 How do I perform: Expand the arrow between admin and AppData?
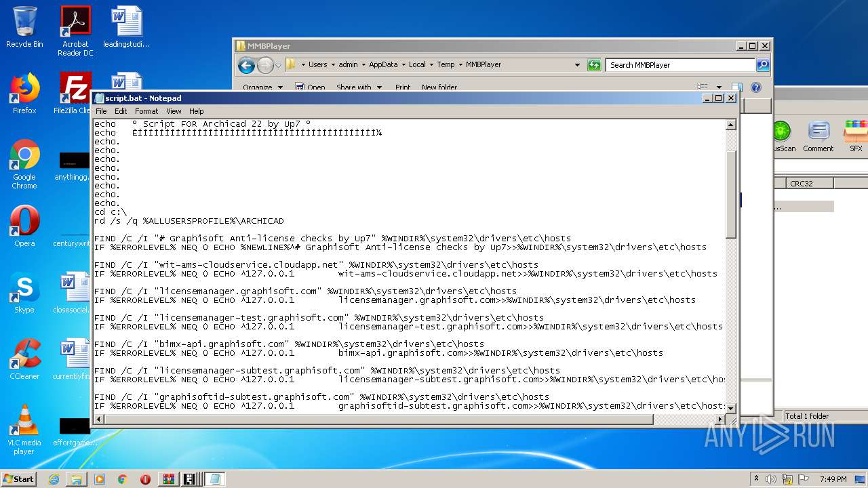click(x=363, y=64)
